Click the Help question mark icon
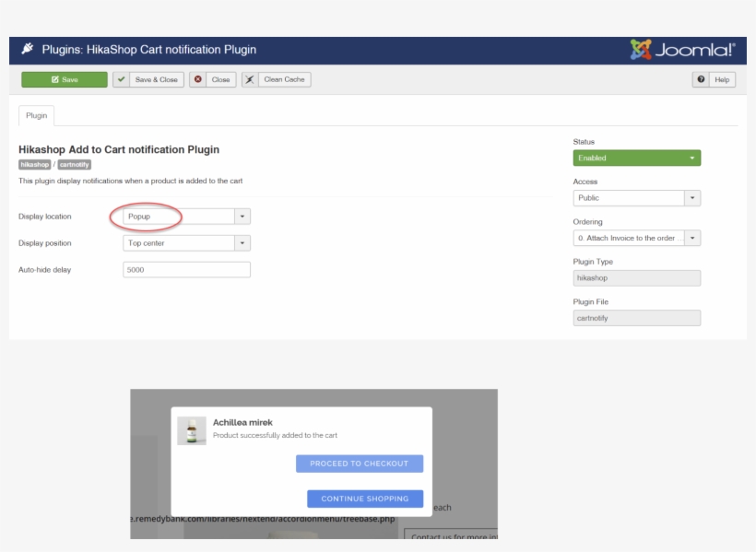The height and width of the screenshot is (552, 756). (x=702, y=80)
